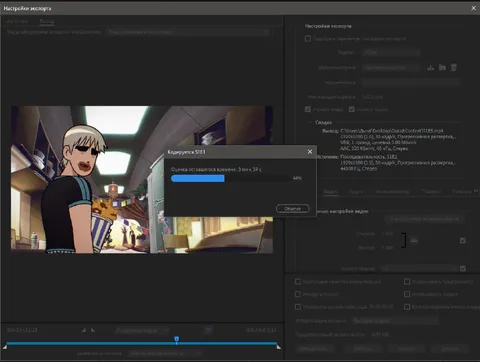The image size is (480, 362).
Task: Click the set out point icon
Action: [x=93, y=330]
